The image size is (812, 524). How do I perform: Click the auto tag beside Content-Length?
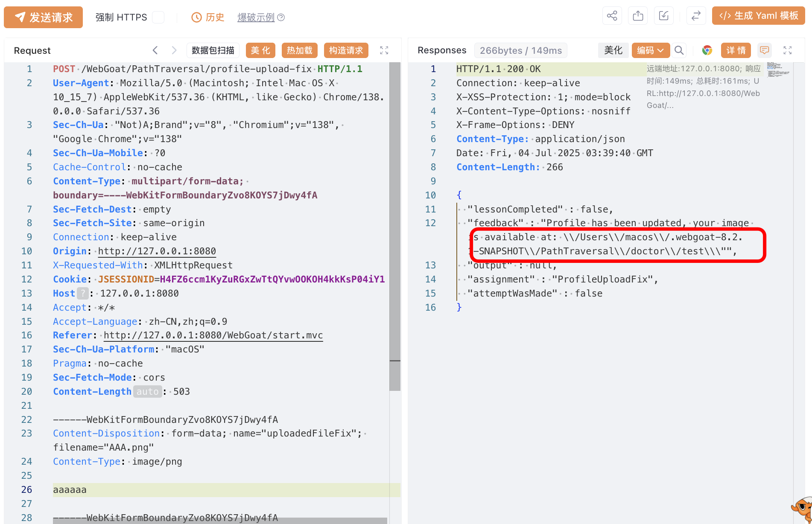tap(148, 392)
